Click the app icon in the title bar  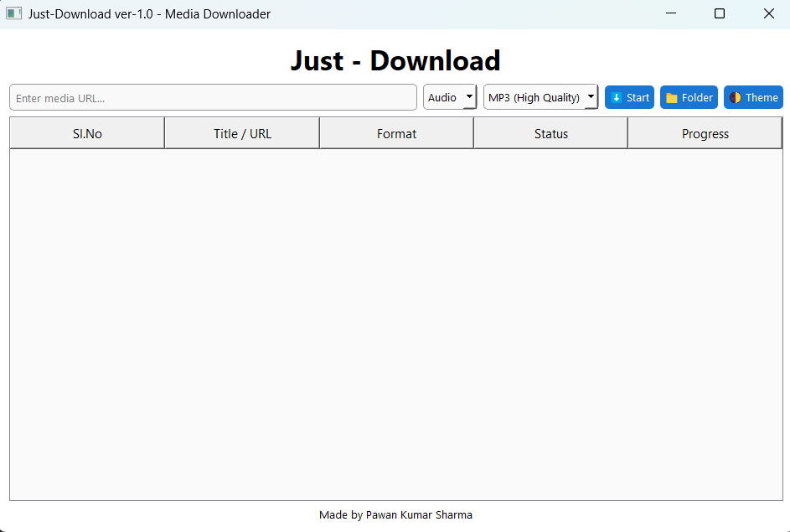coord(13,13)
